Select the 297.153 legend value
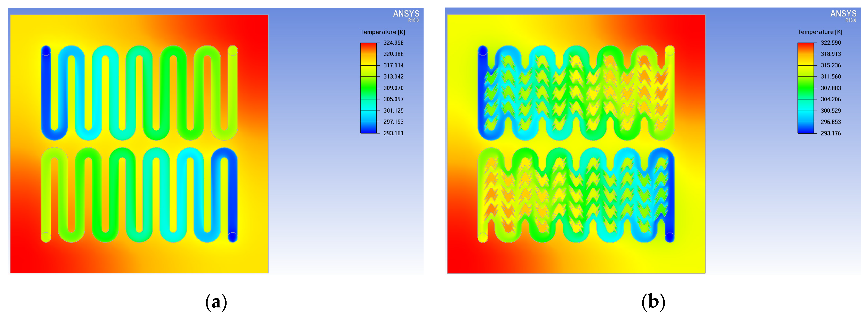Viewport: 868px width, 318px height. (393, 122)
